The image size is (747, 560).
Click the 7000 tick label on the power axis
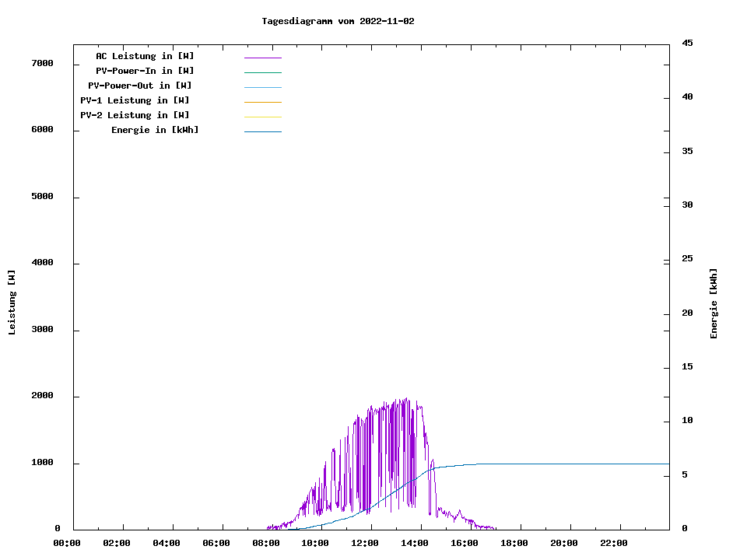[41, 63]
